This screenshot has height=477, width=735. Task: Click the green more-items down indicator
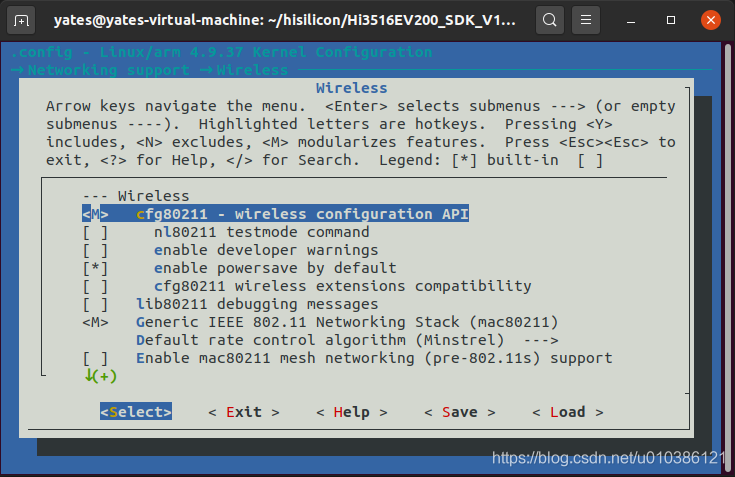tap(100, 376)
